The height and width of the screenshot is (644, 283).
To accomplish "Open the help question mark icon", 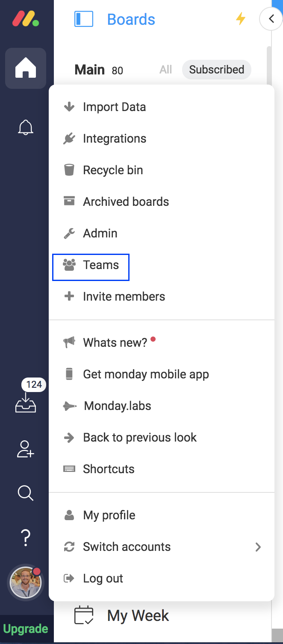I will tap(26, 537).
